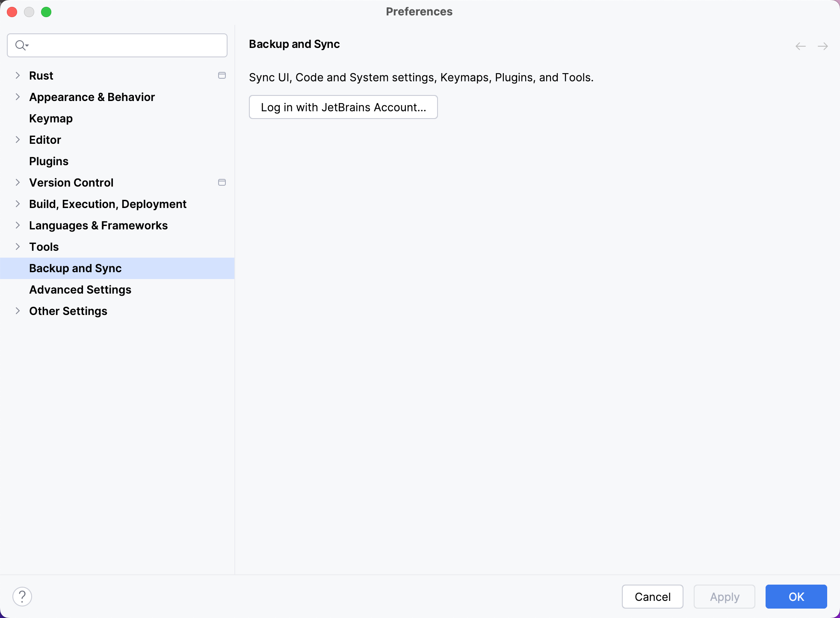Image resolution: width=840 pixels, height=618 pixels.
Task: Expand Build, Execution, Deployment chevron
Action: pos(18,204)
